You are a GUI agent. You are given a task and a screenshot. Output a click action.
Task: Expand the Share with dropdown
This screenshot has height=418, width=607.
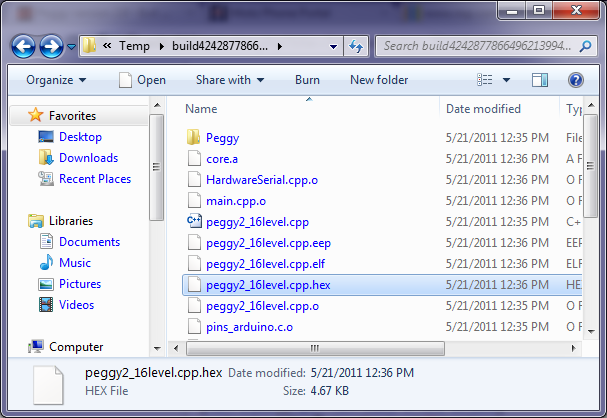(230, 80)
